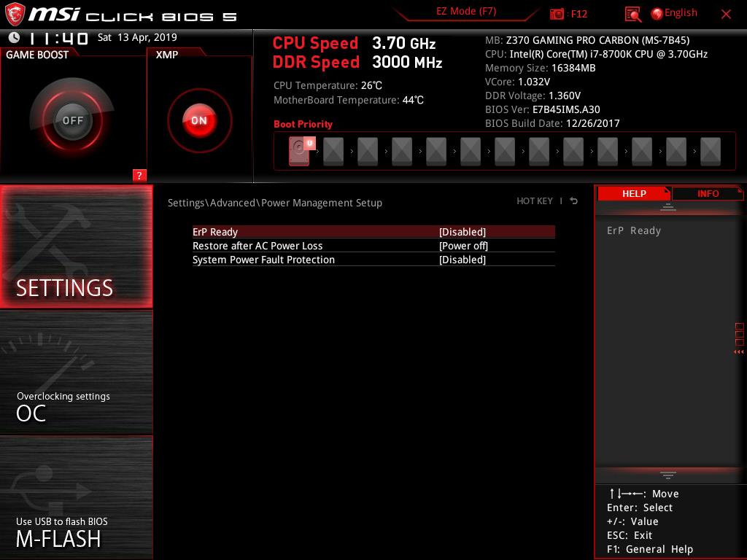This screenshot has height=560, width=747.
Task: Click the stacked squares icon on right edge
Action: (x=740, y=334)
